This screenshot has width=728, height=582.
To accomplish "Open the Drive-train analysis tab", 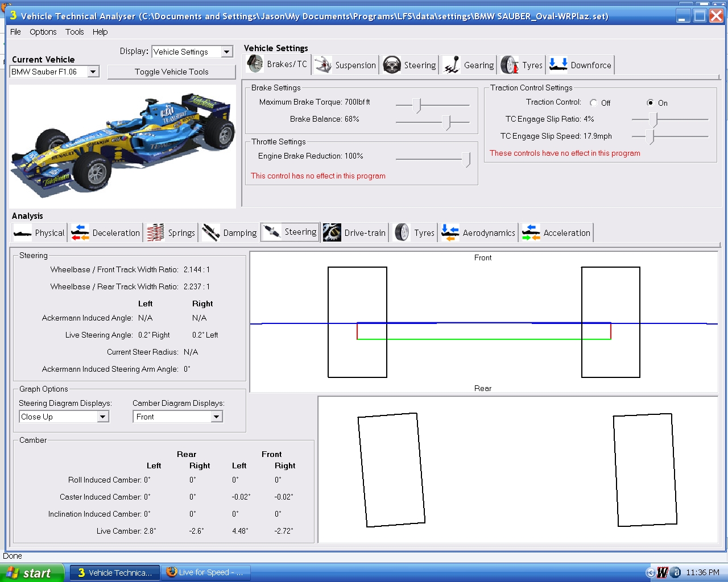I will 355,233.
